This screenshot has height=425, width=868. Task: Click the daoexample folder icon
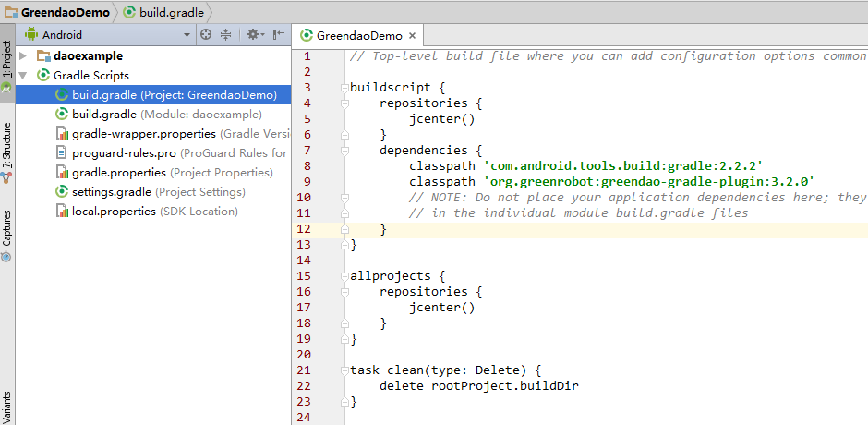[x=43, y=56]
